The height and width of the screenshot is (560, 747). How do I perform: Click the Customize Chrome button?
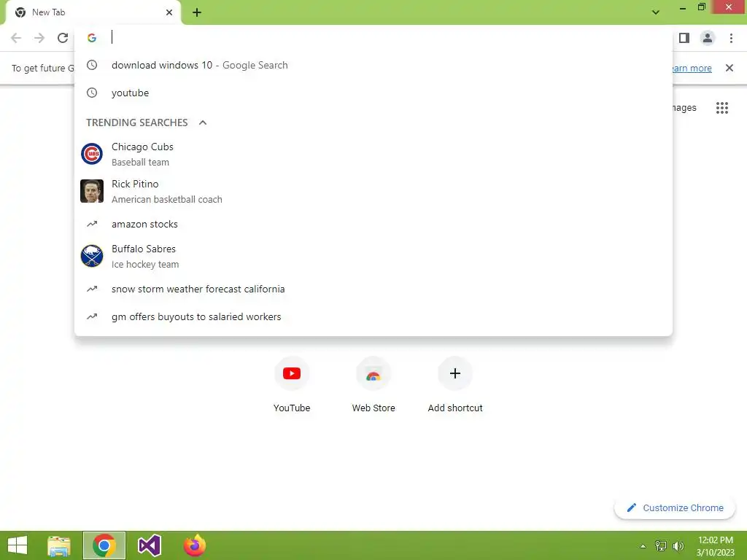(675, 508)
